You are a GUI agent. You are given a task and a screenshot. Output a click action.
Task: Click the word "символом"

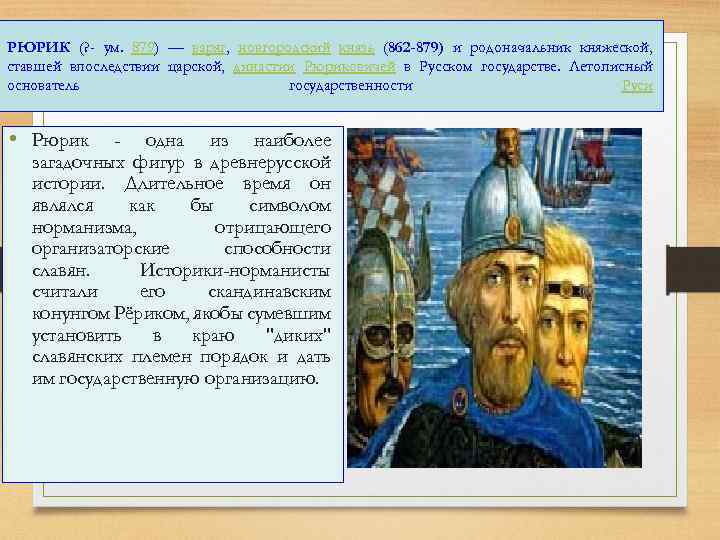(x=290, y=206)
